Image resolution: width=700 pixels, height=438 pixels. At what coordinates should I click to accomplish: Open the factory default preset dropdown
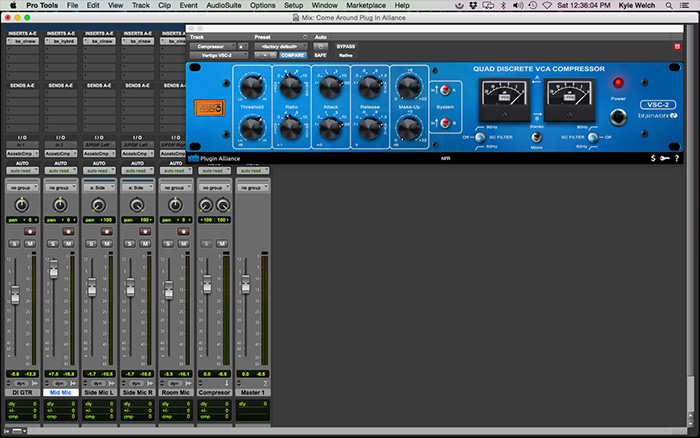[281, 46]
